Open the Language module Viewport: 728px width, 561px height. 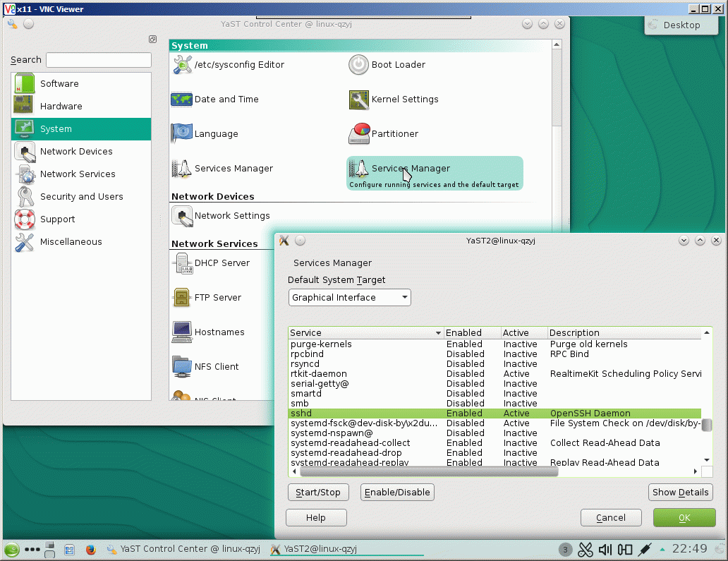[x=205, y=134]
